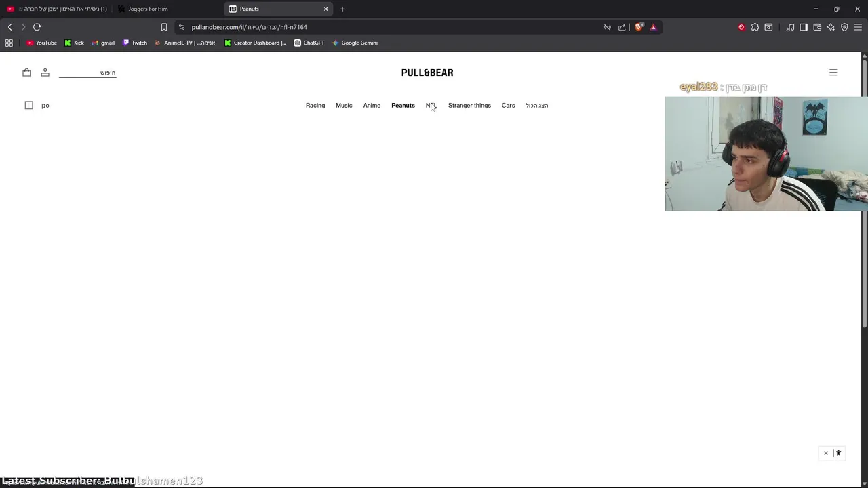Open the shopping bag icon

tap(26, 73)
